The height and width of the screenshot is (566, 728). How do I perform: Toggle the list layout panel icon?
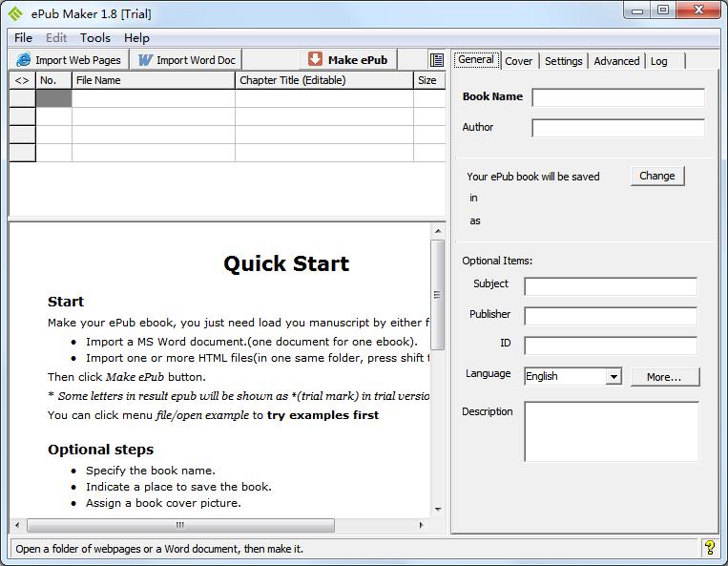tap(436, 60)
